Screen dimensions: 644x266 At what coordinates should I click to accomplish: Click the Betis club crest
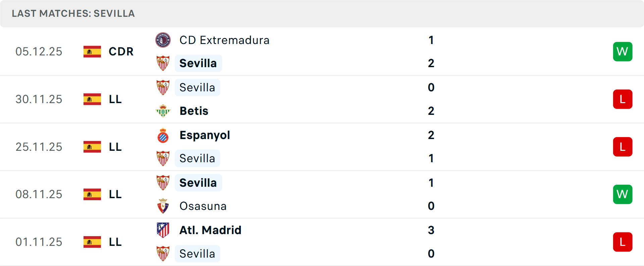(163, 111)
